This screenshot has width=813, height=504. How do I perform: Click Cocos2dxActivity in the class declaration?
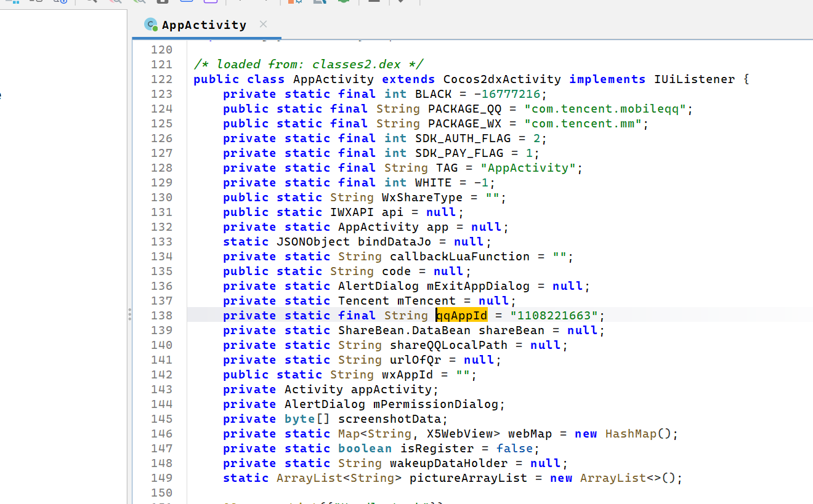502,79
